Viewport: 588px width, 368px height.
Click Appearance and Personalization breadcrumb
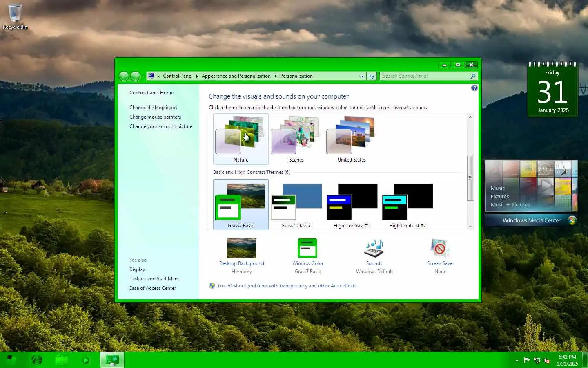pos(236,76)
